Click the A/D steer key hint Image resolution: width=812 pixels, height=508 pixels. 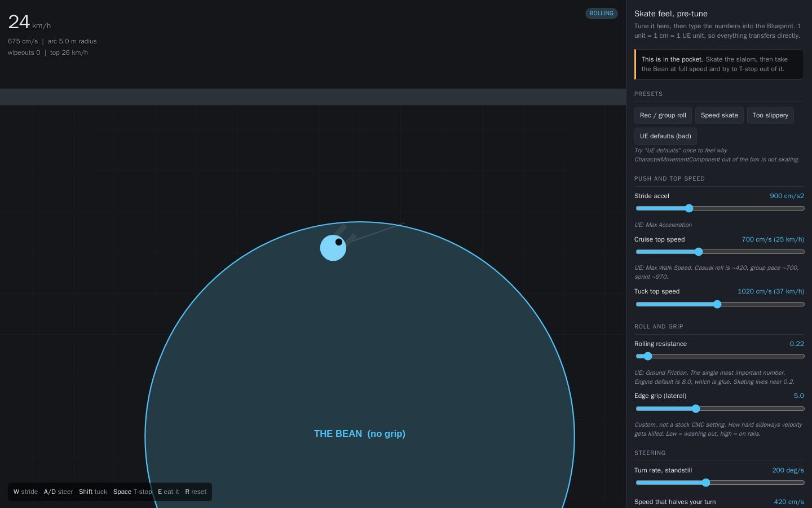point(59,492)
